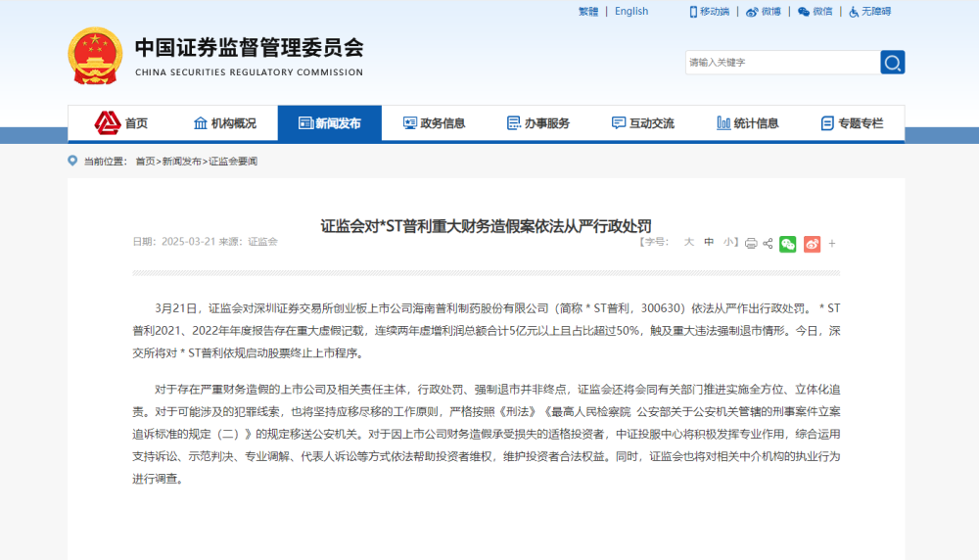
Task: Open the 政务信息 navigation menu
Action: [434, 123]
